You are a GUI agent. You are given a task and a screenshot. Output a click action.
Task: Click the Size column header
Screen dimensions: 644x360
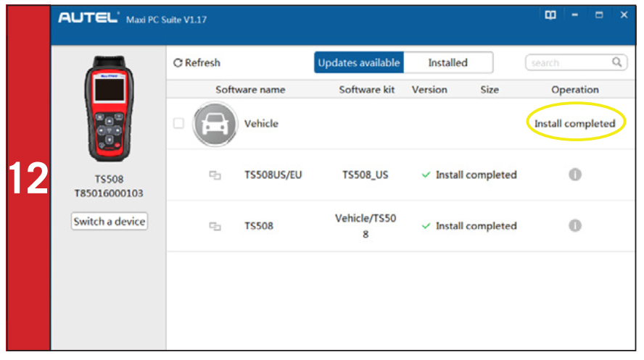[490, 90]
